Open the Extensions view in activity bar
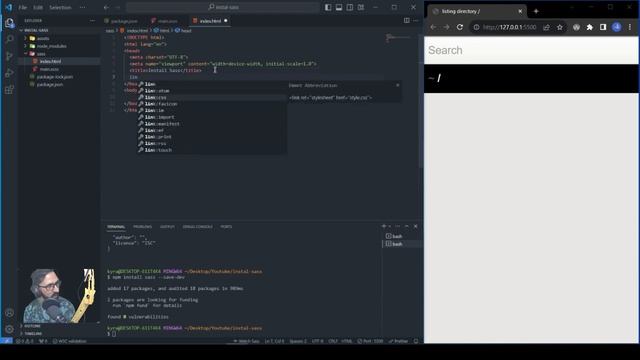This screenshot has height=360, width=640. pos(9,90)
